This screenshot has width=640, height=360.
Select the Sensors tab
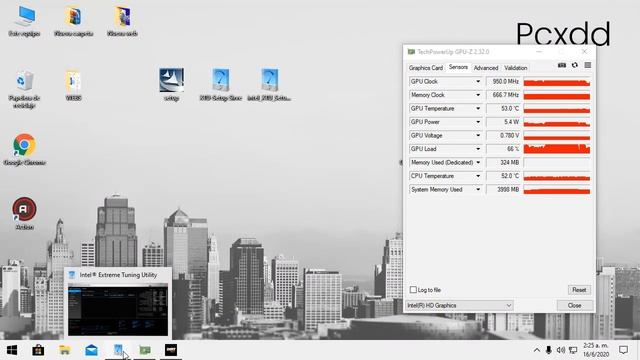point(458,67)
